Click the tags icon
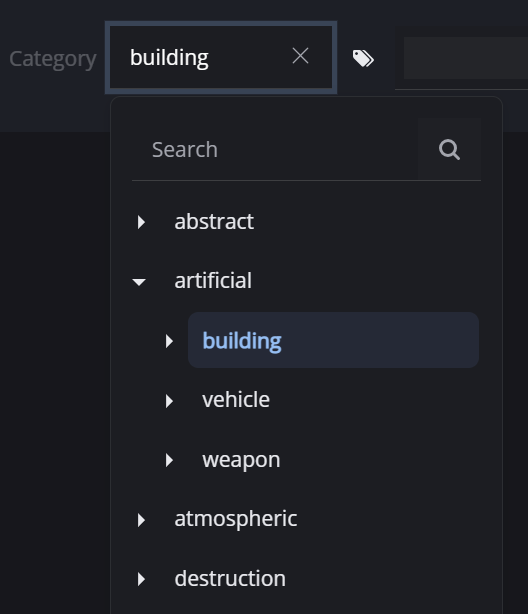This screenshot has height=614, width=528. [363, 58]
